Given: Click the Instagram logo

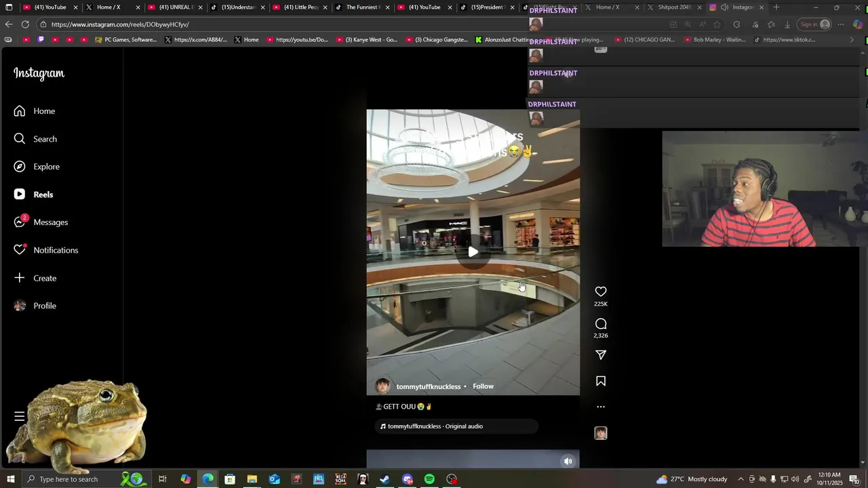Looking at the screenshot, I should coord(39,73).
